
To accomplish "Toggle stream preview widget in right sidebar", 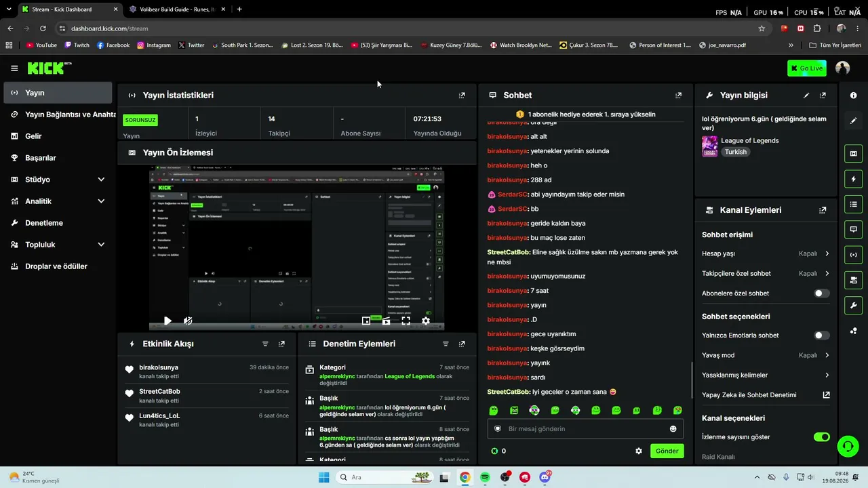I will [853, 154].
